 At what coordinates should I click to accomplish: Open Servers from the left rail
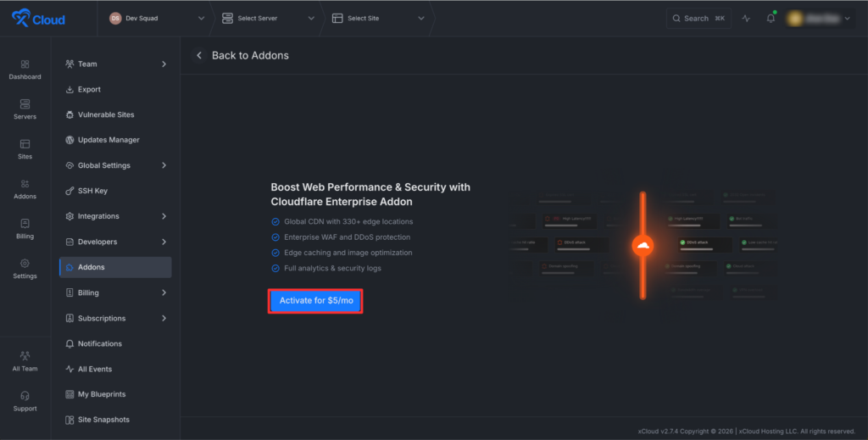25,109
